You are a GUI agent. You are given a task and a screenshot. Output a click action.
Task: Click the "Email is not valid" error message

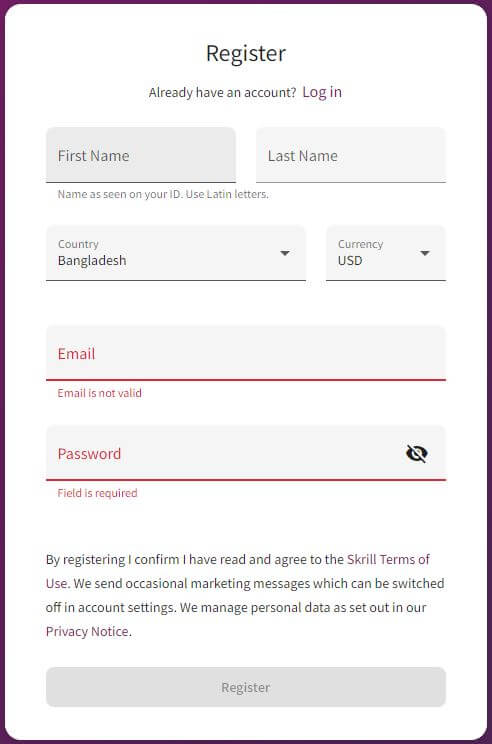point(100,393)
